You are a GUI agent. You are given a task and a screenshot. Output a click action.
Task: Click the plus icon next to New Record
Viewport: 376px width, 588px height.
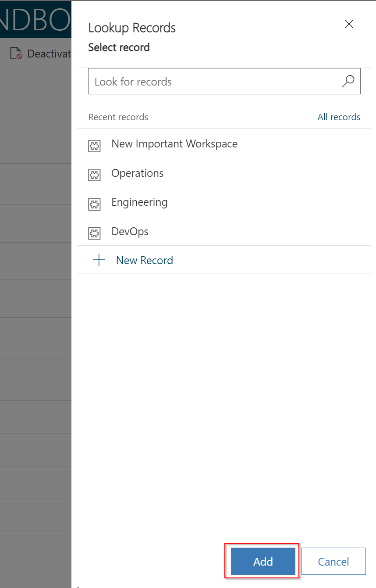[x=99, y=260]
